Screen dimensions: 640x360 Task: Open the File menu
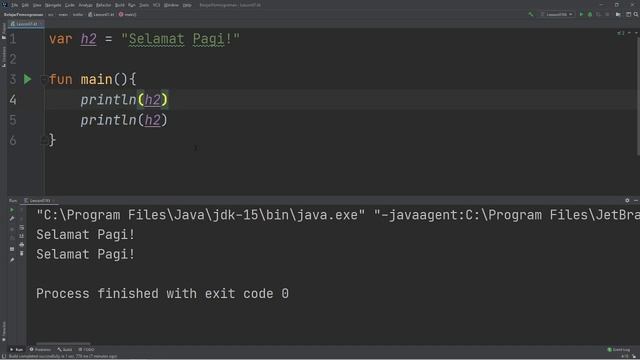coord(15,5)
